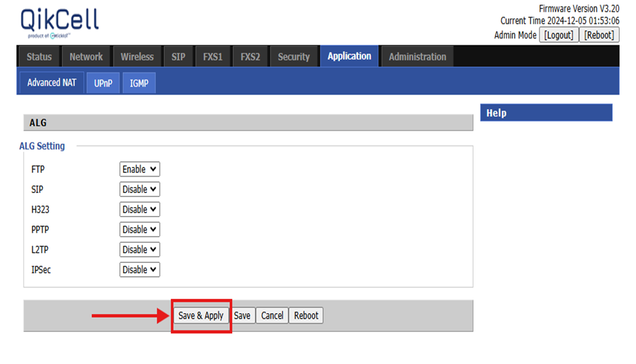The width and height of the screenshot is (636, 364).
Task: Select the FXS1 tab
Action: pyautogui.click(x=213, y=57)
